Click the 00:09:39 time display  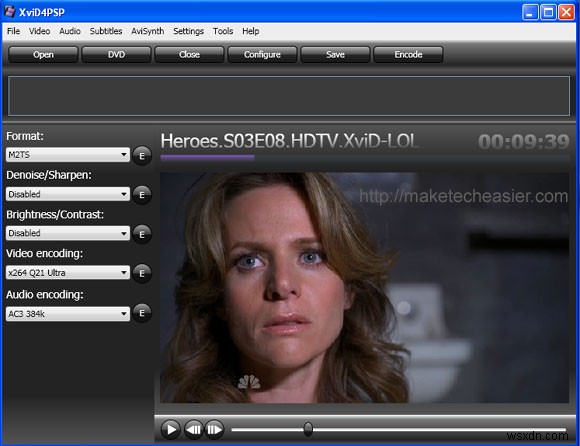[x=523, y=142]
